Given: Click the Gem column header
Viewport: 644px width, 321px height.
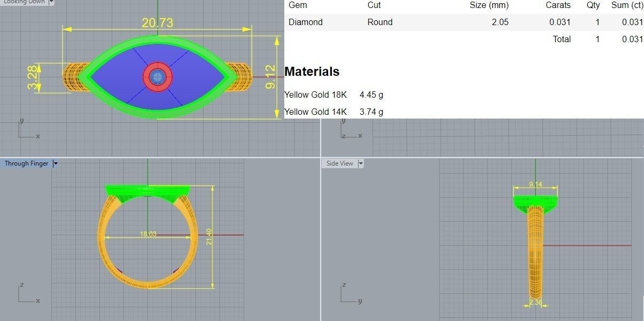Looking at the screenshot, I should pyautogui.click(x=298, y=5).
